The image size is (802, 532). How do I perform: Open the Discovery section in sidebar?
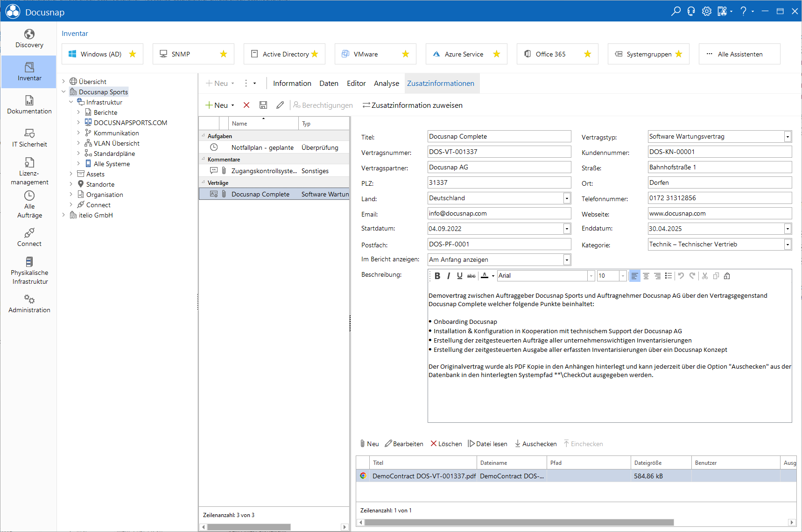(x=29, y=39)
